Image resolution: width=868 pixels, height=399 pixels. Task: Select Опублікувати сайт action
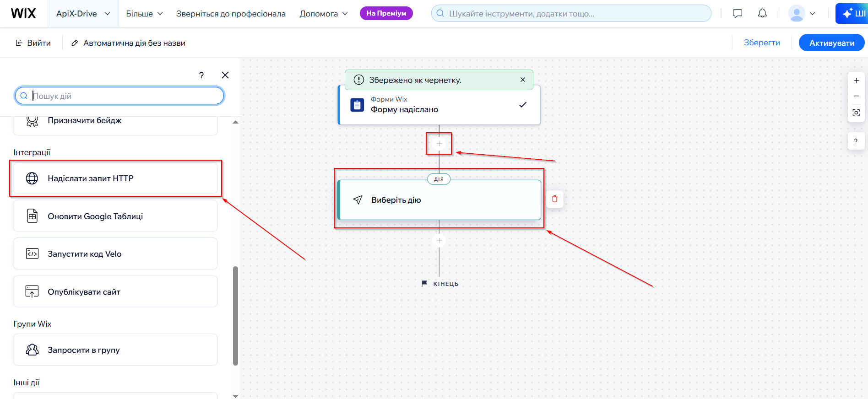coord(115,291)
